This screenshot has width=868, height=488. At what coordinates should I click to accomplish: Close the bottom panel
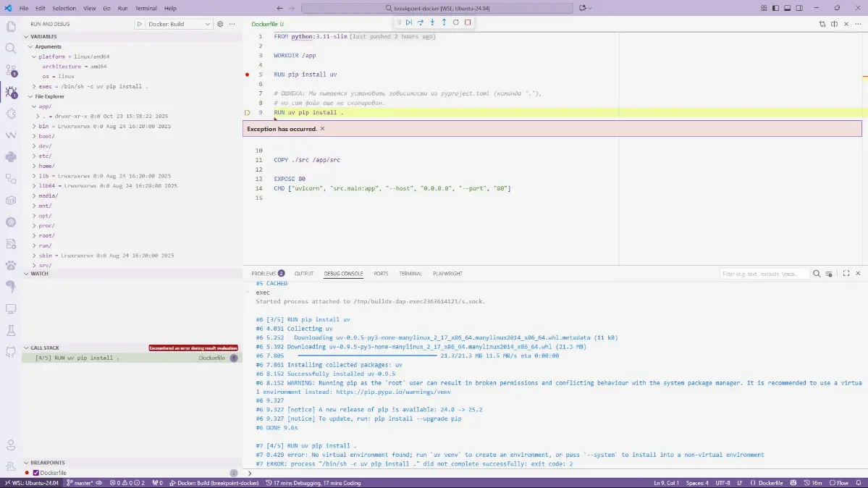click(x=858, y=274)
